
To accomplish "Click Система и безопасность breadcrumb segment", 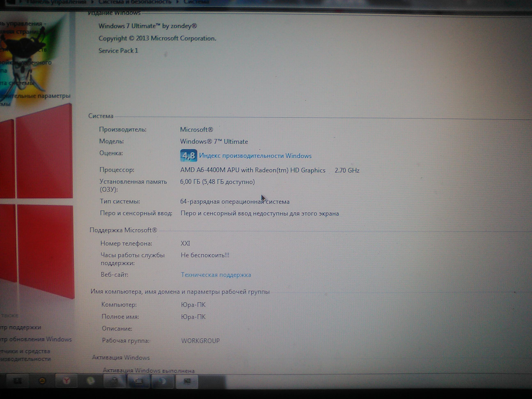I will (x=135, y=2).
